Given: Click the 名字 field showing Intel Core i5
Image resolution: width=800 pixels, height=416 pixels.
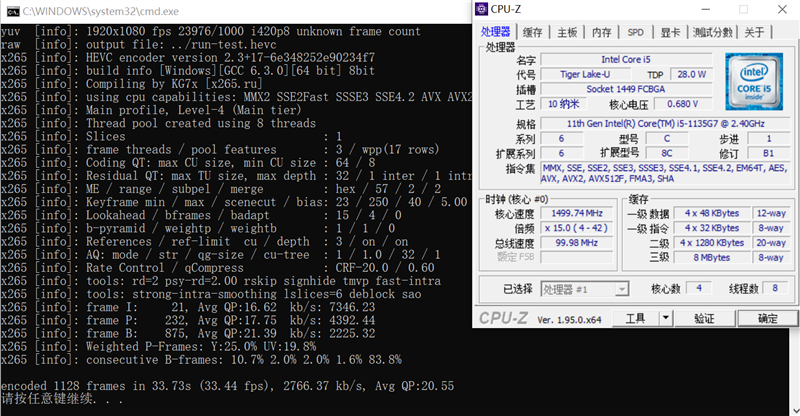Looking at the screenshot, I should pyautogui.click(x=623, y=60).
